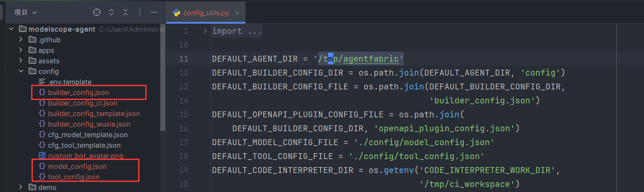Click the JSON icon beside cfg_model_template.json
Image resolution: width=644 pixels, height=192 pixels.
pyautogui.click(x=42, y=135)
